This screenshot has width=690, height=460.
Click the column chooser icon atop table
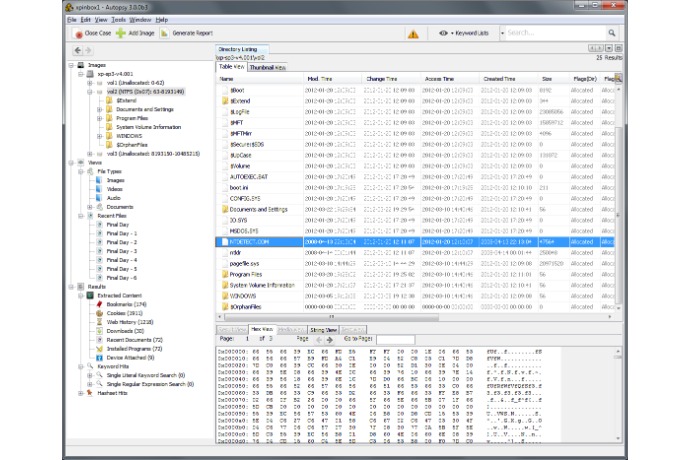point(618,79)
